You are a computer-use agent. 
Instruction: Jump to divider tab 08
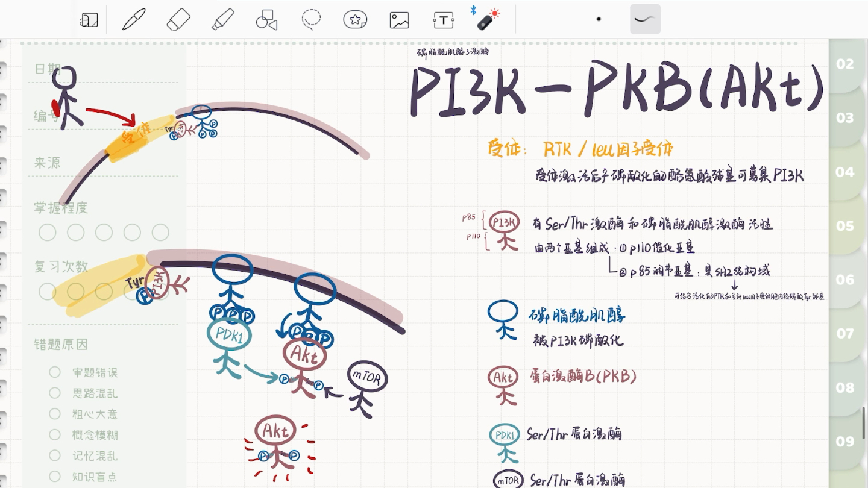845,387
